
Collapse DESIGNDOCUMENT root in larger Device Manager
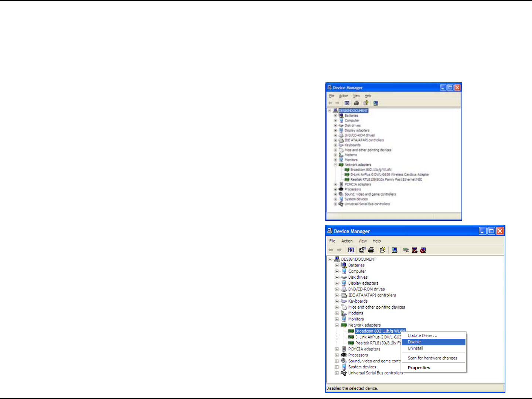[330, 259]
